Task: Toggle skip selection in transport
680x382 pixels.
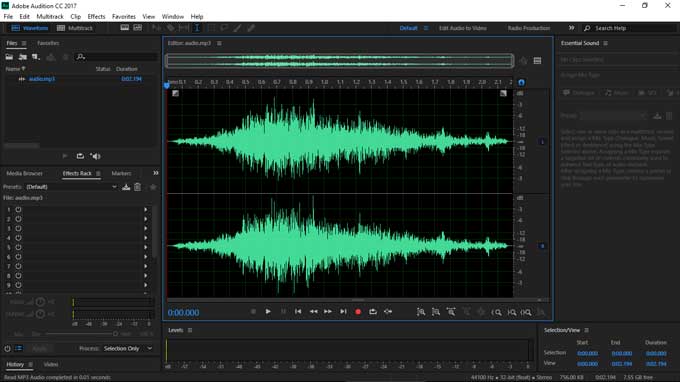Action: point(388,311)
